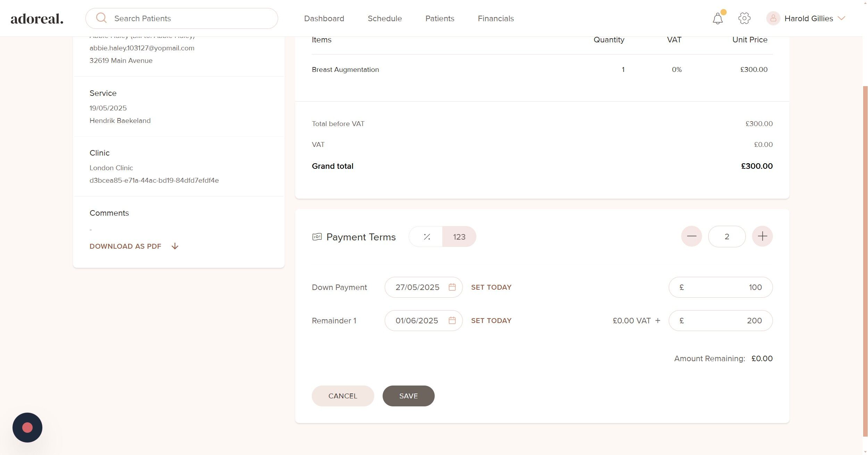The width and height of the screenshot is (868, 455).
Task: Click the magnifier icon in search bar
Action: pyautogui.click(x=101, y=18)
